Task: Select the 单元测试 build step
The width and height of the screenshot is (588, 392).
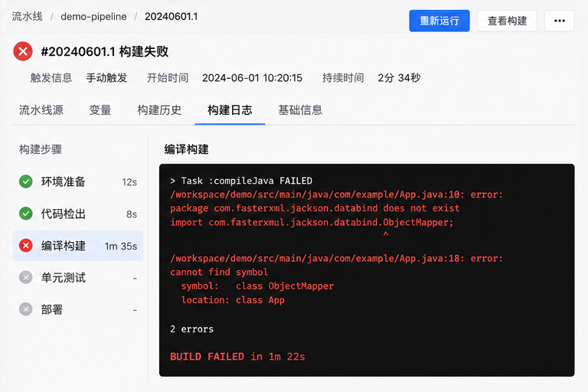Action: coord(78,278)
